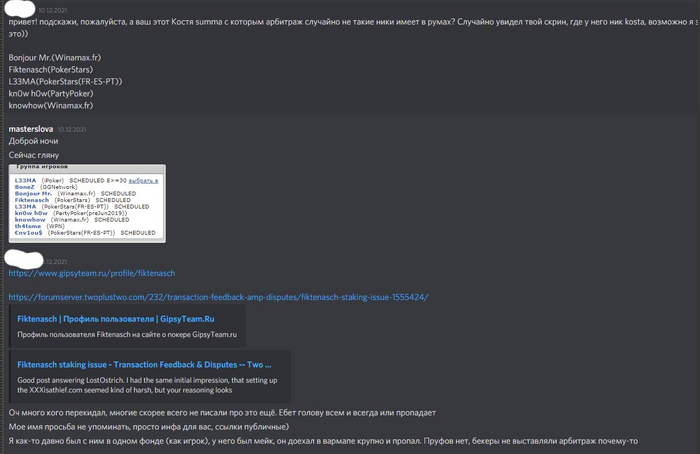700x454 pixels.
Task: Click the 'Bonjour Mr.(Winamax.fr)' line
Action: (54, 58)
